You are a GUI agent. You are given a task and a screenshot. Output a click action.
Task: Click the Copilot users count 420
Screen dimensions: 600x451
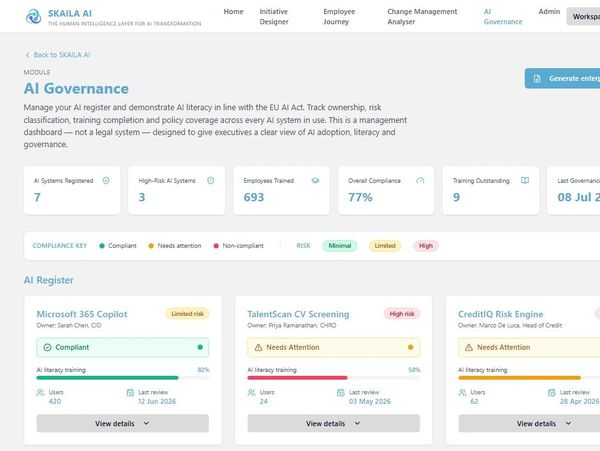(55, 402)
